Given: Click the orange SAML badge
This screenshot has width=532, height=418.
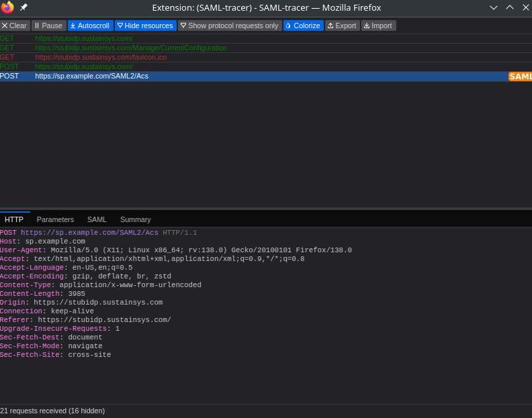Looking at the screenshot, I should (520, 76).
